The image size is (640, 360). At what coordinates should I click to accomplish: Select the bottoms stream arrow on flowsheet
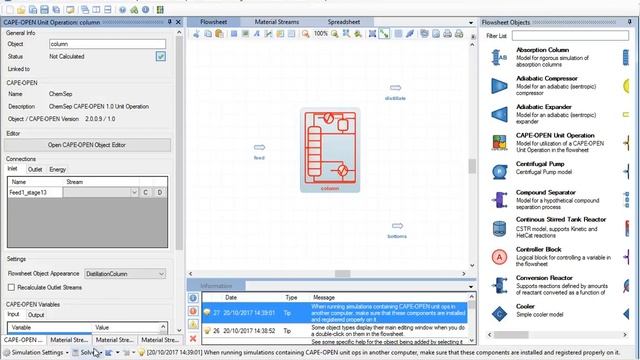pos(397,226)
